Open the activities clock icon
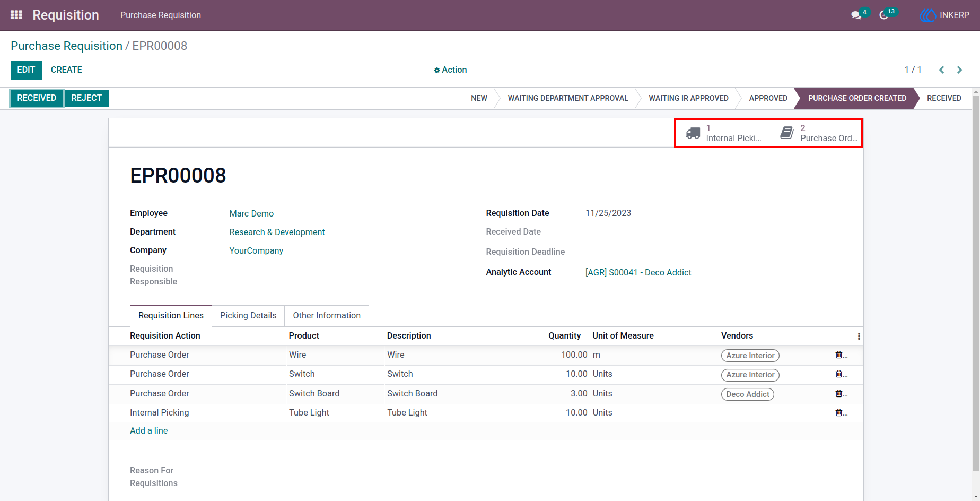Screen dimensions: 980x501 coord(883,15)
